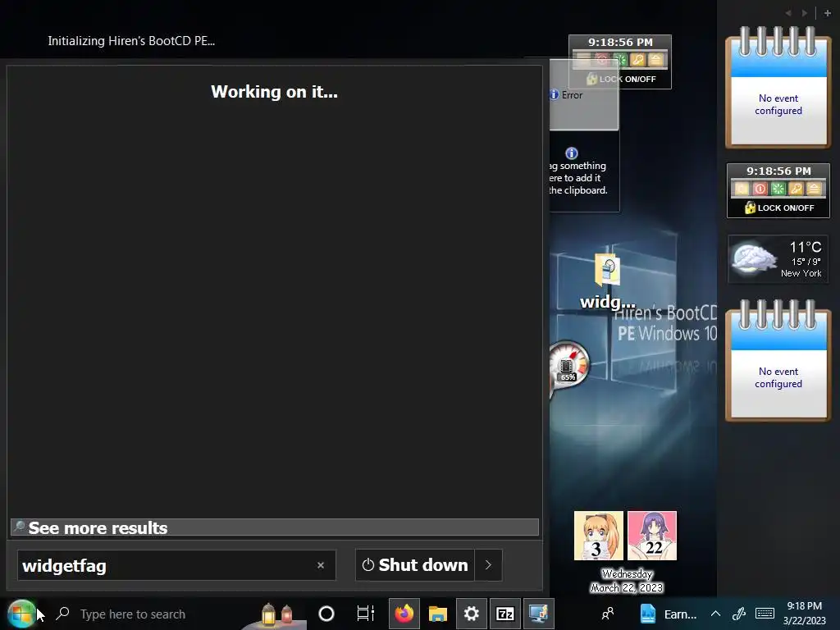Clear the widgetfag search text

321,565
